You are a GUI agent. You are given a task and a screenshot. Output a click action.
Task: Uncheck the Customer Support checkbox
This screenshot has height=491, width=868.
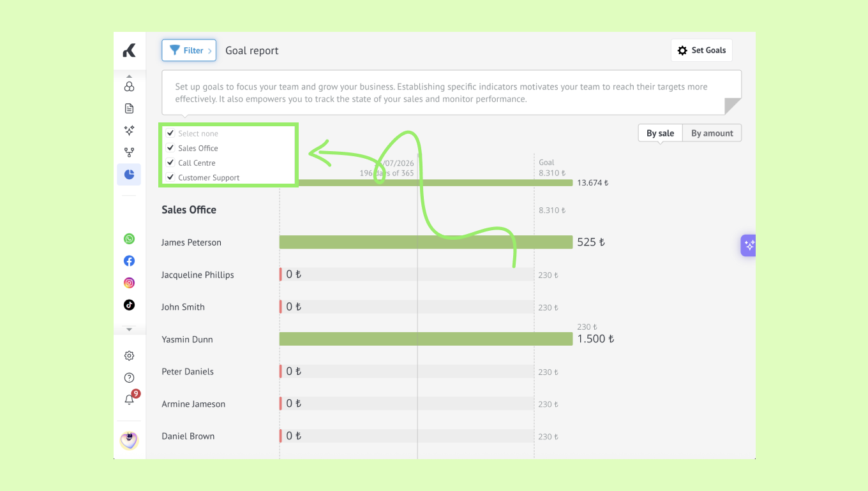[170, 177]
